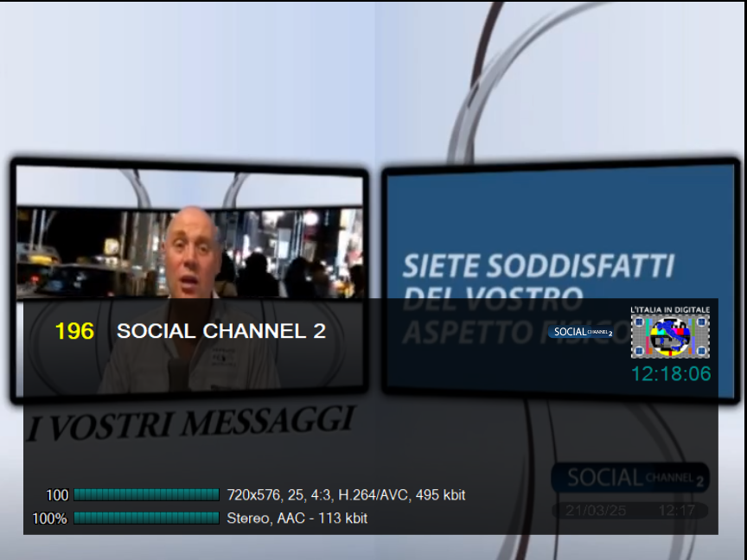Click the small Social Channel 2 logo in info bar

(582, 332)
